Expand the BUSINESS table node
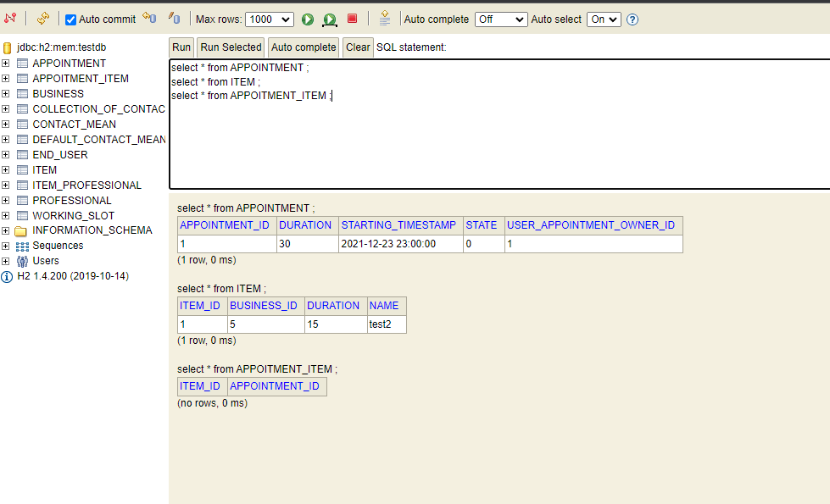 pyautogui.click(x=5, y=94)
